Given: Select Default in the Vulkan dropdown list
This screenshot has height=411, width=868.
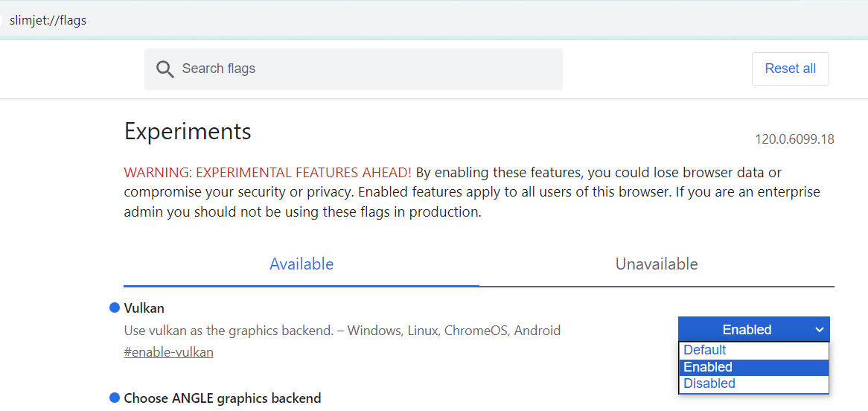Looking at the screenshot, I should point(705,350).
